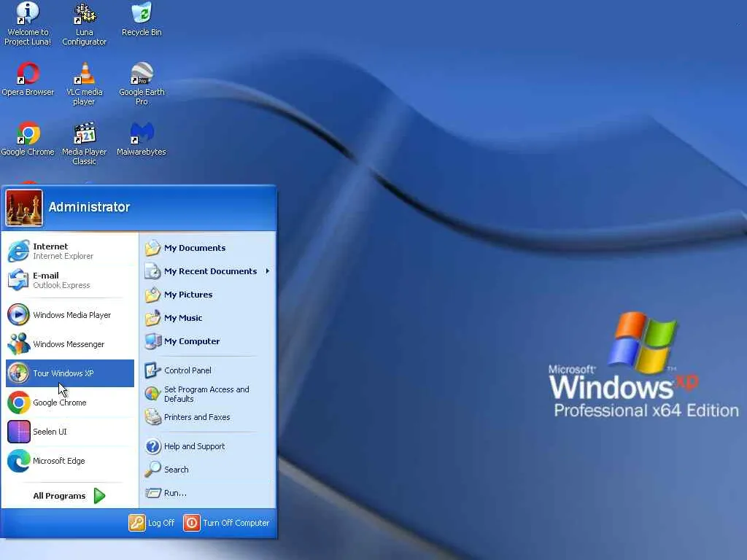Click Search in the Start menu
747x560 pixels.
click(x=207, y=470)
